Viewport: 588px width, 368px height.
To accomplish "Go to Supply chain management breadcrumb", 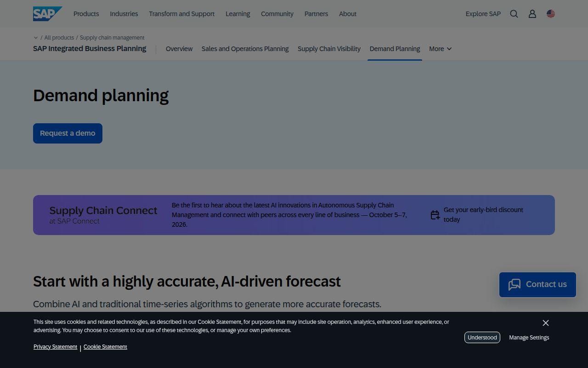I will pyautogui.click(x=112, y=38).
